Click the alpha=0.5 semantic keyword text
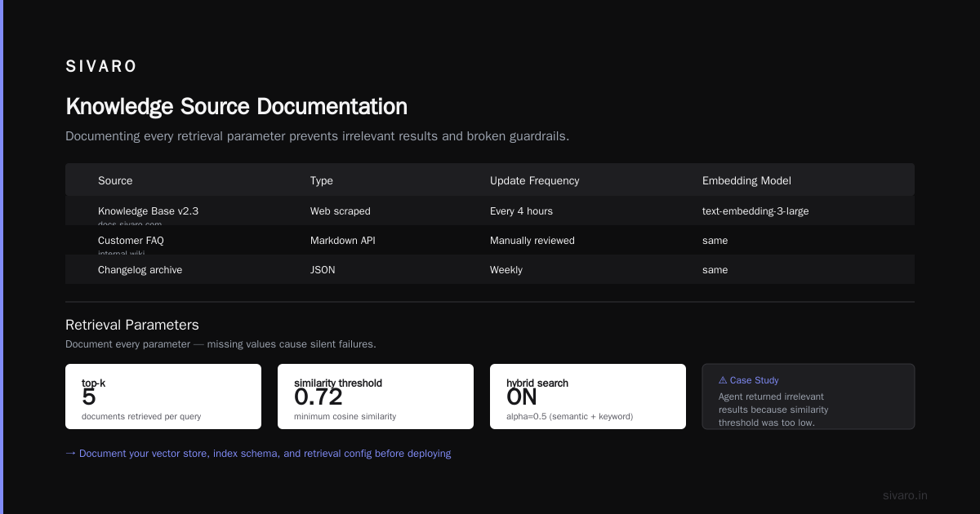This screenshot has width=980, height=514. pyautogui.click(x=569, y=416)
